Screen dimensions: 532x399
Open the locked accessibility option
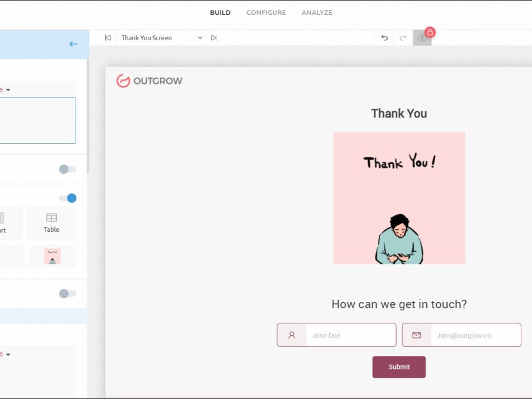pyautogui.click(x=421, y=38)
